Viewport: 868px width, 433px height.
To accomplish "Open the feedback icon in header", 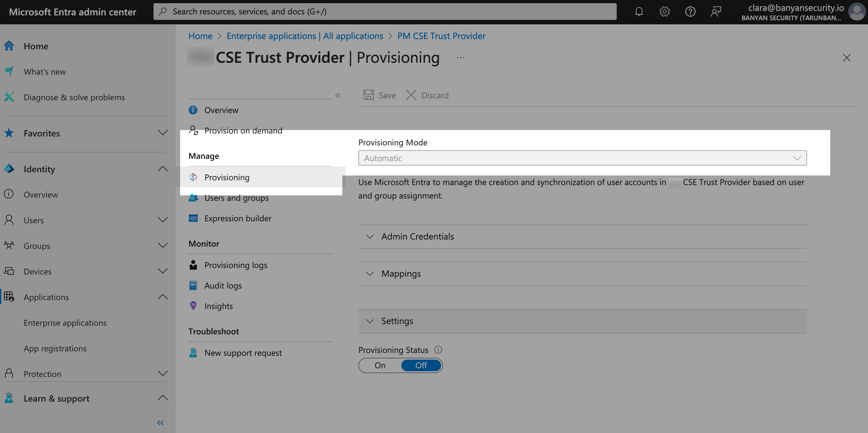I will pos(716,12).
